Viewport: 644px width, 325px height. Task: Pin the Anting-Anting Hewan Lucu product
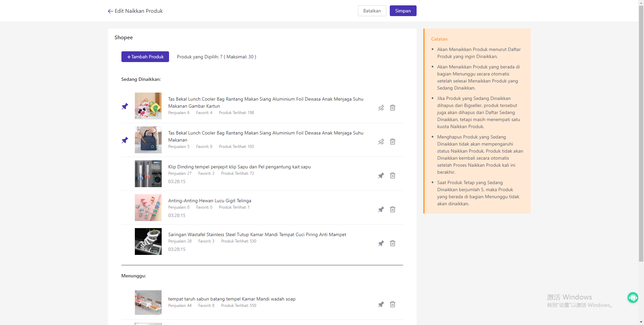(381, 210)
